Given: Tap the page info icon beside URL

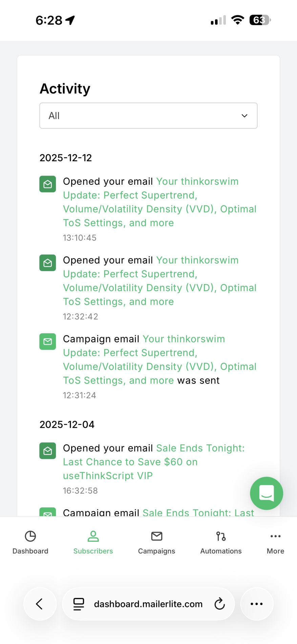Looking at the screenshot, I should click(x=79, y=604).
